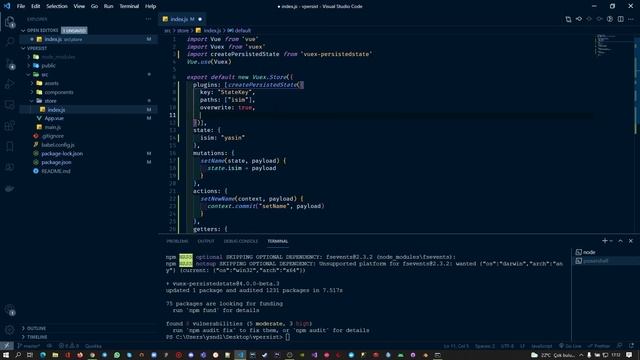Image resolution: width=640 pixels, height=360 pixels.
Task: Select the Terminal panel tab
Action: click(x=278, y=241)
